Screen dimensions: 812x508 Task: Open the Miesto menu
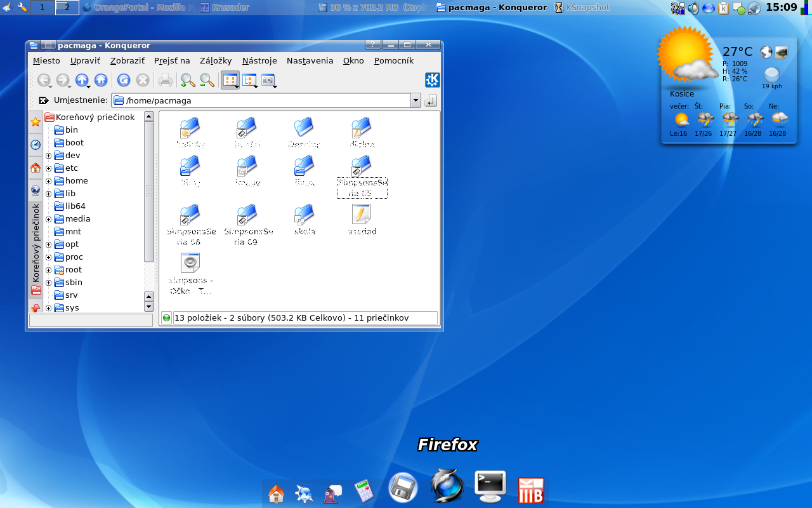pos(46,60)
